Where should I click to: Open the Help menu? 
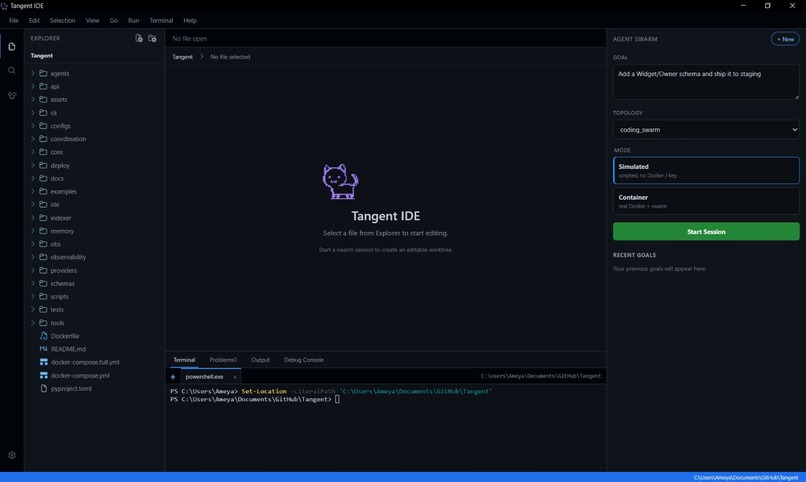(x=190, y=21)
